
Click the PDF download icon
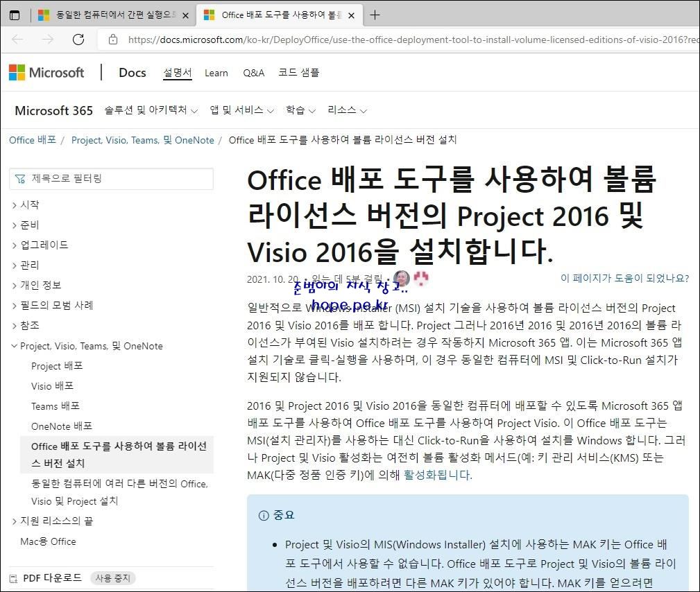point(14,579)
